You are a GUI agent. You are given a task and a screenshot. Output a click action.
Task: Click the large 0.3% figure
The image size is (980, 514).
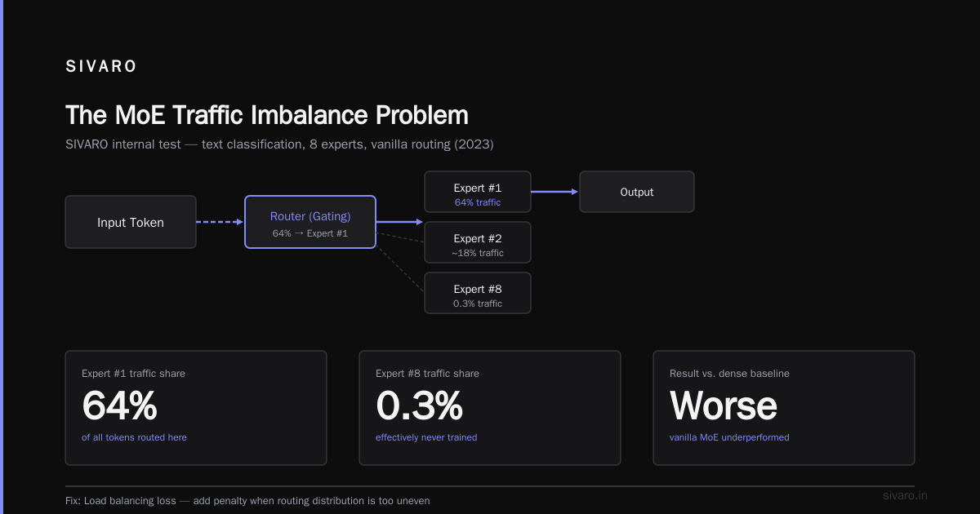pyautogui.click(x=419, y=405)
